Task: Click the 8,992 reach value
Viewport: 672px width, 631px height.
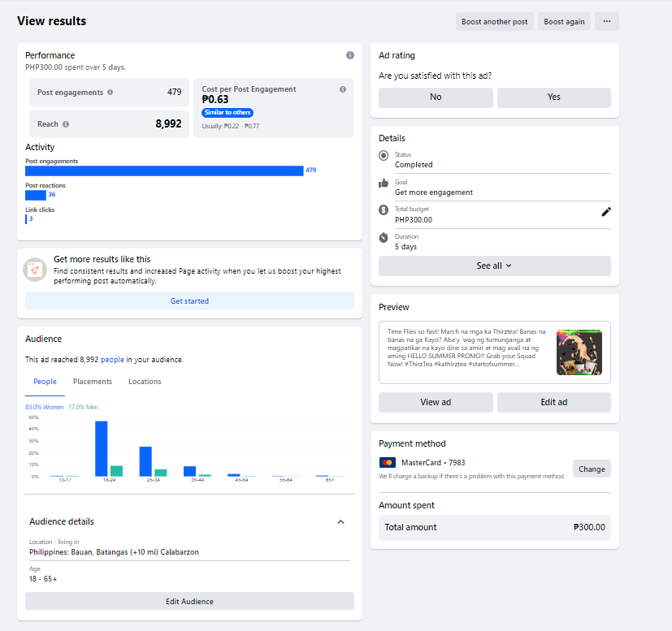Action: [x=168, y=124]
